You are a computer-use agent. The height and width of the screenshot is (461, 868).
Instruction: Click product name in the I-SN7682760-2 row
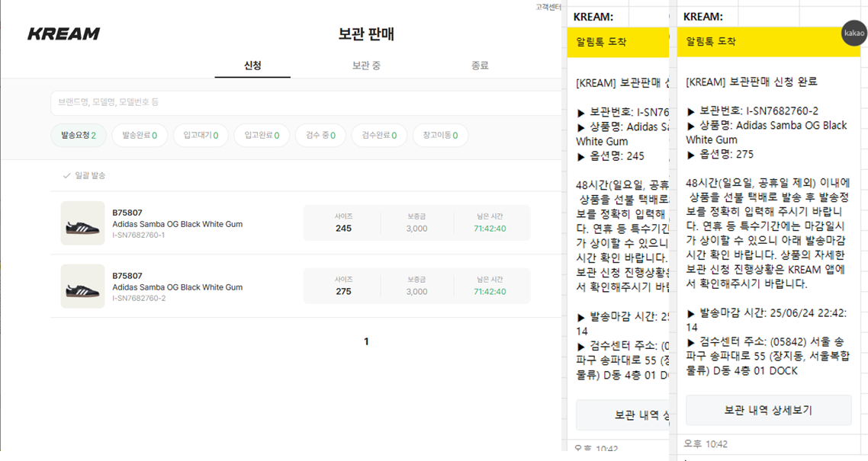coord(177,287)
